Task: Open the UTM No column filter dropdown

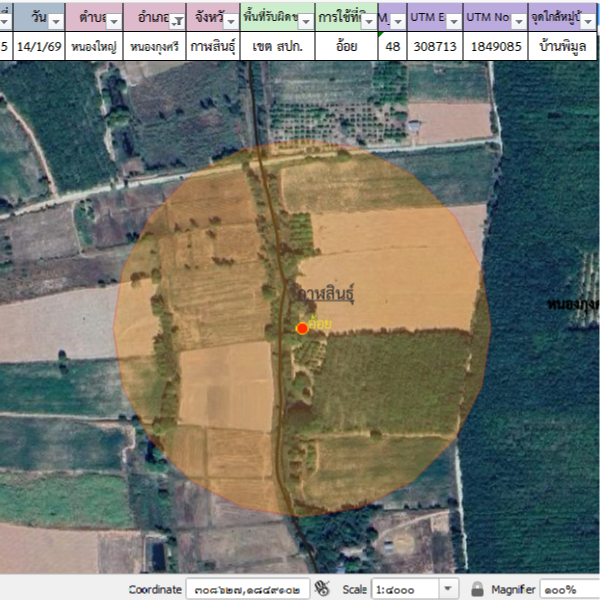Action: coord(514,21)
